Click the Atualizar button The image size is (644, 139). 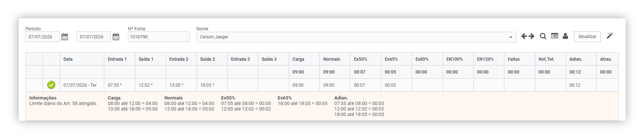[x=587, y=37]
